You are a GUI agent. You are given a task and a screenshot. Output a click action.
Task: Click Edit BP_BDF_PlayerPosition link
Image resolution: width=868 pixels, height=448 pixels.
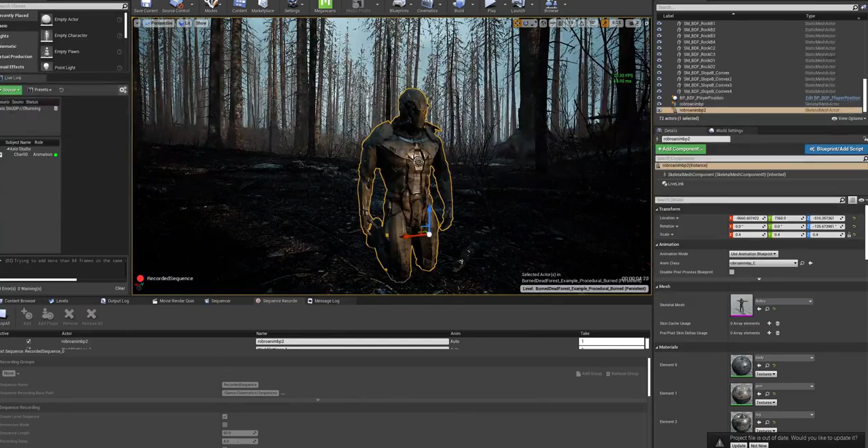point(832,98)
